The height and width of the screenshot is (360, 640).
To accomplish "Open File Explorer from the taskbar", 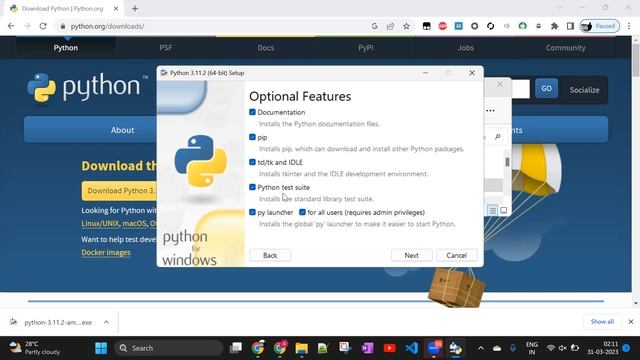I will [302, 348].
